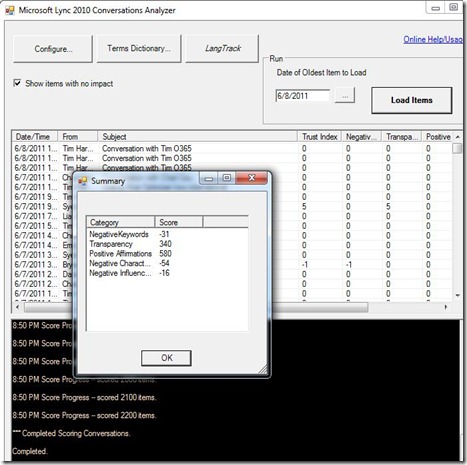Sort by Transpa... column header
The image size is (467, 465).
[402, 137]
